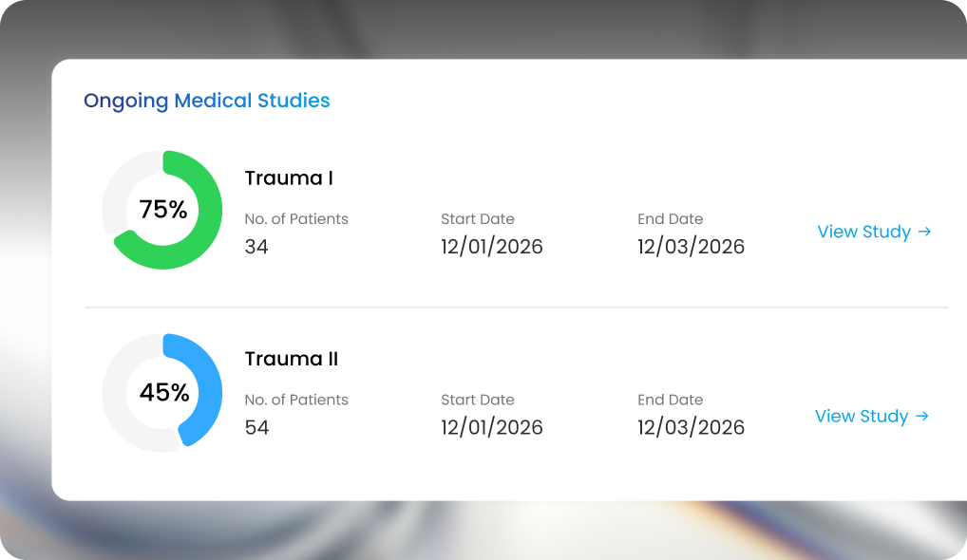Click the Ongoing Medical Studies heading
Viewport: 967px width, 560px height.
click(x=206, y=101)
